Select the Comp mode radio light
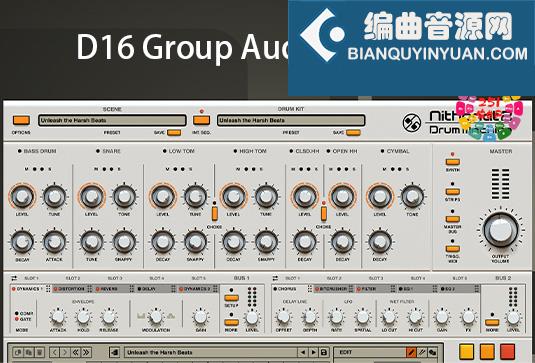 click(17, 313)
